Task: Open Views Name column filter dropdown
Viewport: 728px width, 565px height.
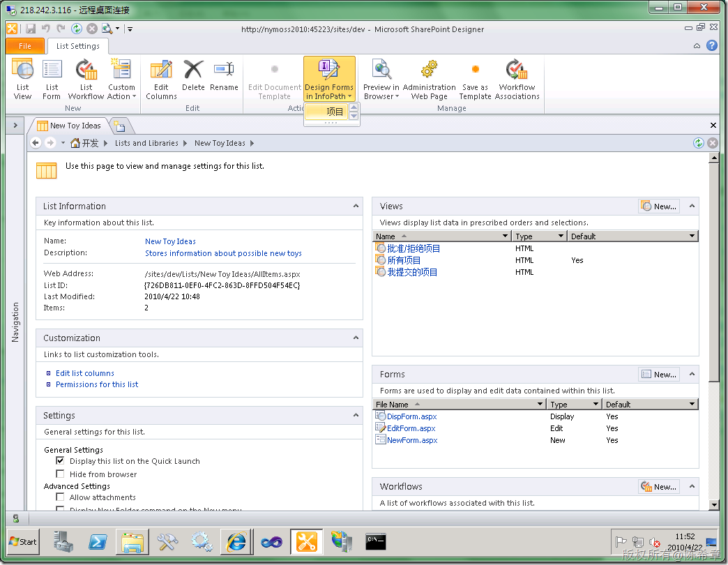Action: pos(505,236)
